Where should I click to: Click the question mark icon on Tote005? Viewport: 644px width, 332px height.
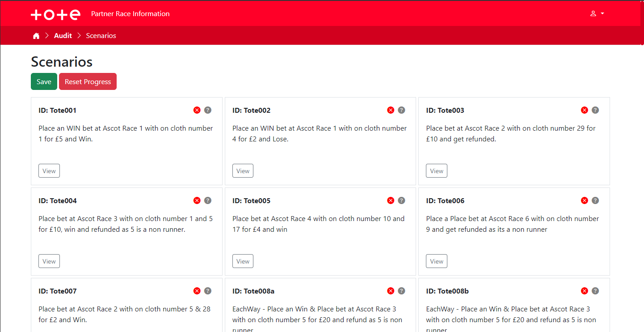click(x=401, y=200)
